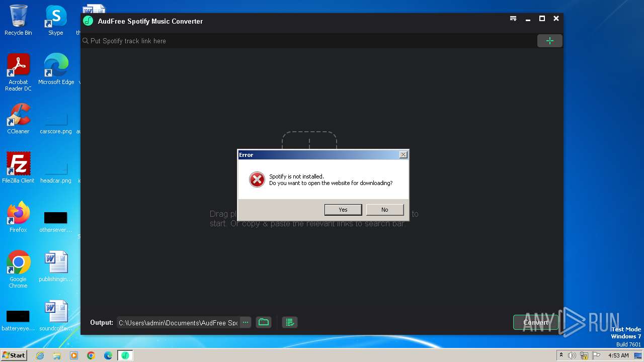Select othersever file on desktop
Screen dimensions: 644x362
56,221
